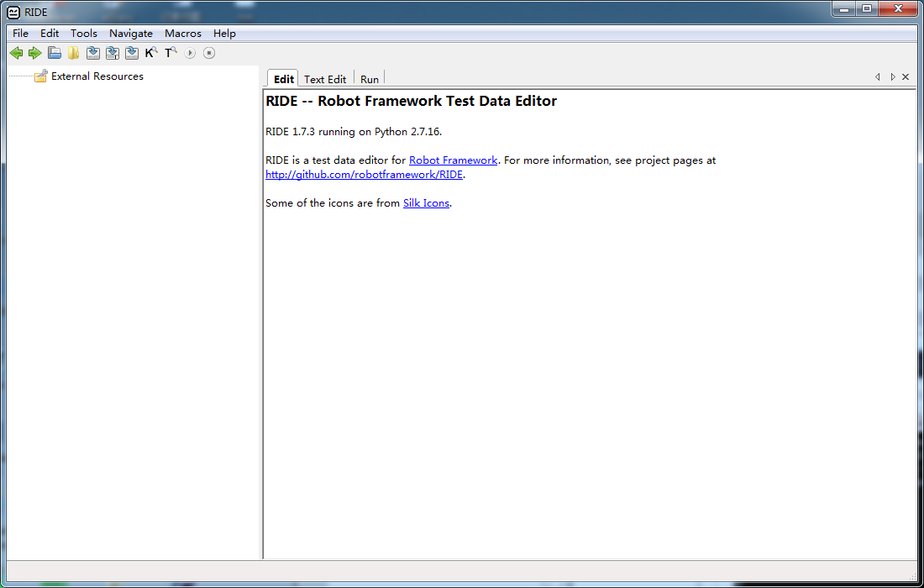Viewport: 924px width, 588px height.
Task: Open the Help menu
Action: [224, 34]
